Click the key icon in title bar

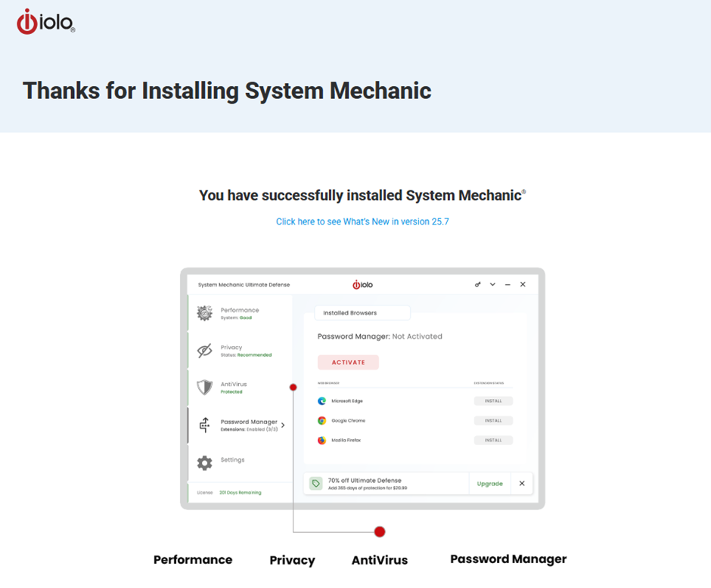[x=478, y=285]
